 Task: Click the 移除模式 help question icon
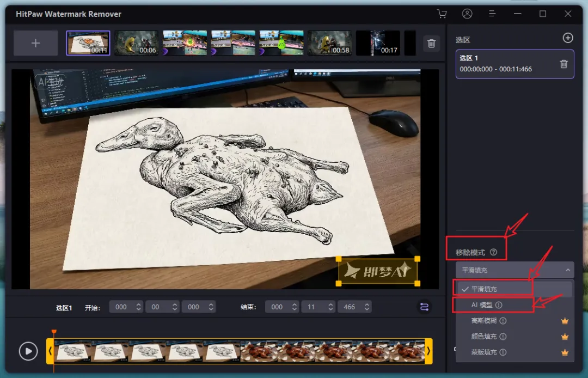[x=493, y=252]
